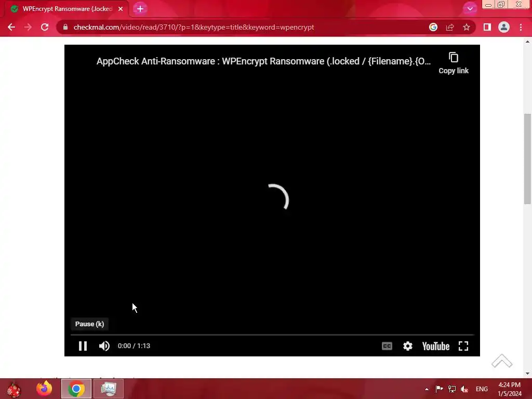Mute the video volume speaker icon
532x399 pixels.
pos(104,345)
